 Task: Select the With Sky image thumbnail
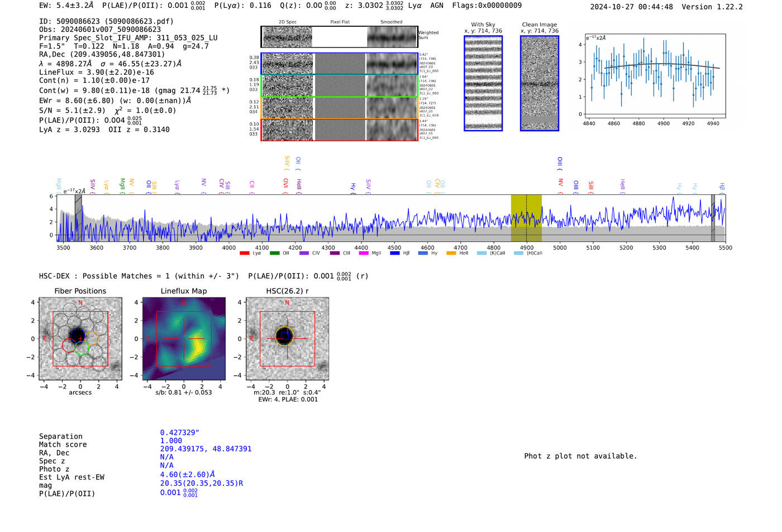pos(483,83)
